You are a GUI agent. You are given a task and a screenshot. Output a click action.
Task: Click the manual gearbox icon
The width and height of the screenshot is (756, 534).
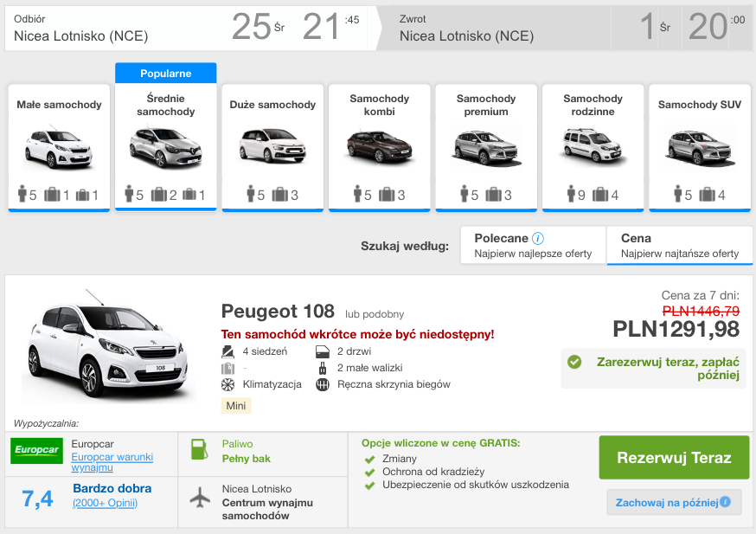point(323,384)
